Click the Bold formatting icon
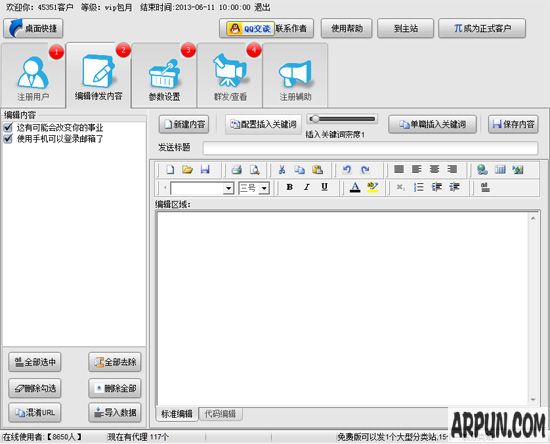 pyautogui.click(x=289, y=187)
